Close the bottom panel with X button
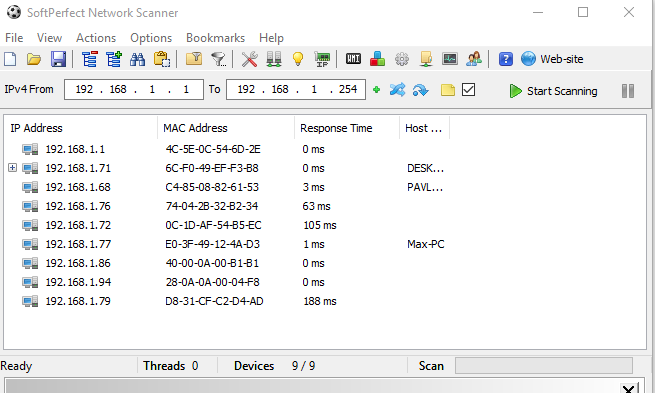Image resolution: width=655 pixels, height=393 pixels. click(629, 388)
